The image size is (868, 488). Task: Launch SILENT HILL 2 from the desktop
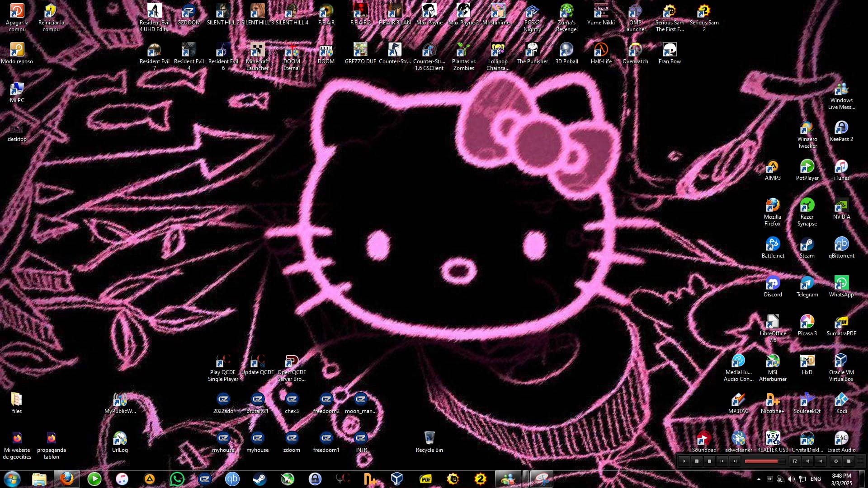(223, 14)
